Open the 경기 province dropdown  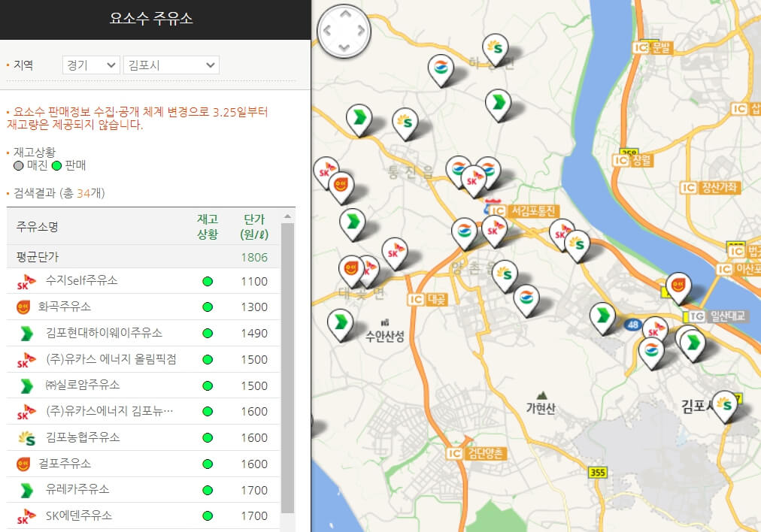tap(90, 65)
